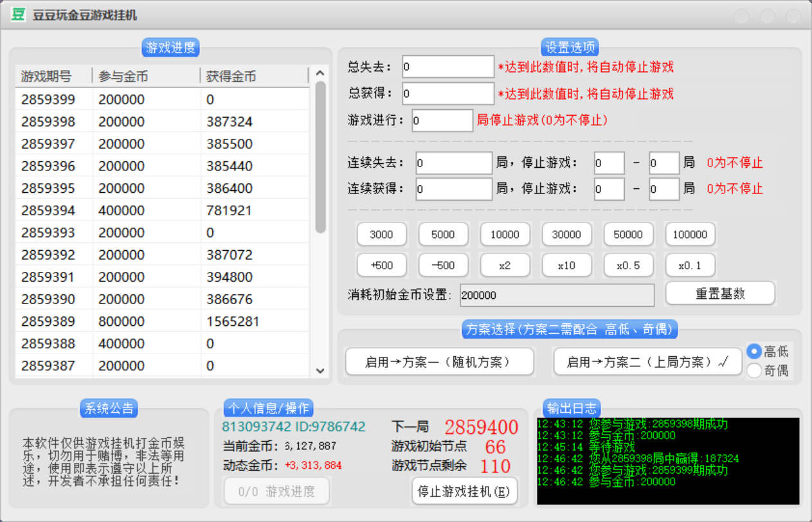Focus the 游戏进行 rounds input field

click(442, 121)
